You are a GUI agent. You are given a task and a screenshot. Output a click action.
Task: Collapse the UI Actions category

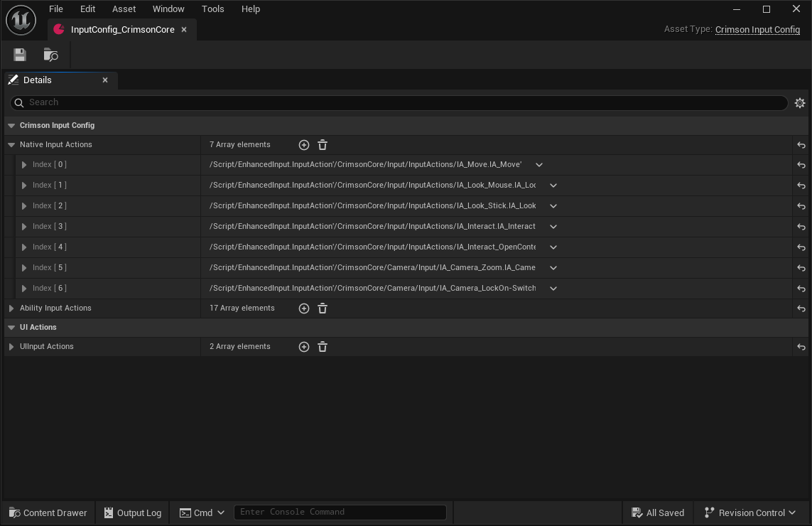pyautogui.click(x=11, y=328)
